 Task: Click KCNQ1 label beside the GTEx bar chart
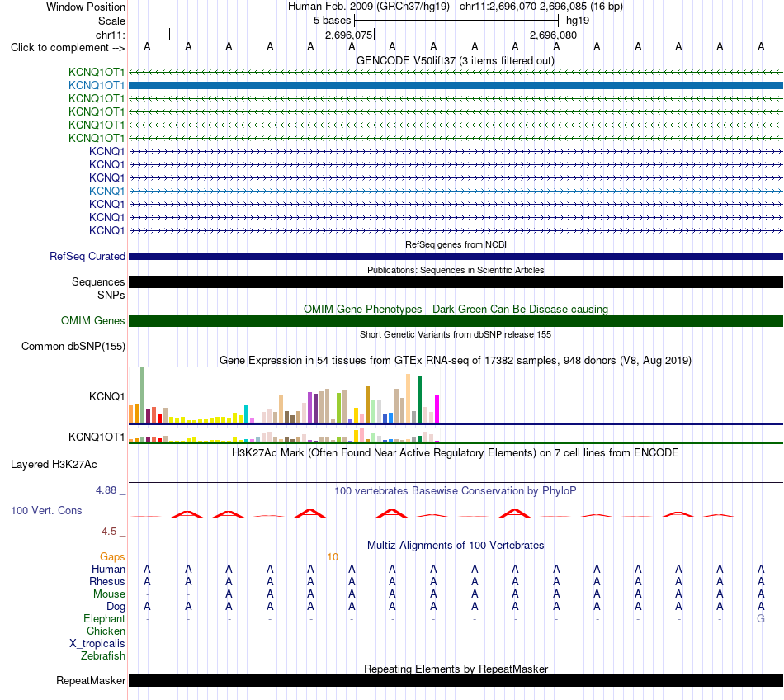107,396
